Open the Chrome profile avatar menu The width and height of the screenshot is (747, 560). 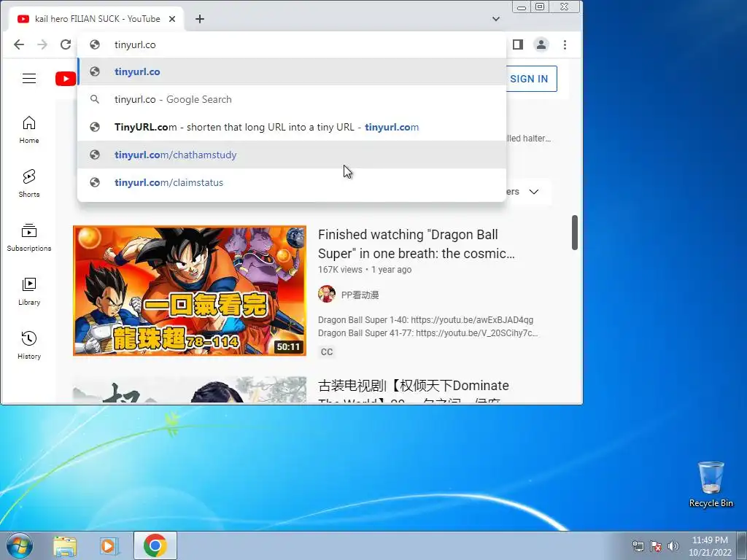541,44
